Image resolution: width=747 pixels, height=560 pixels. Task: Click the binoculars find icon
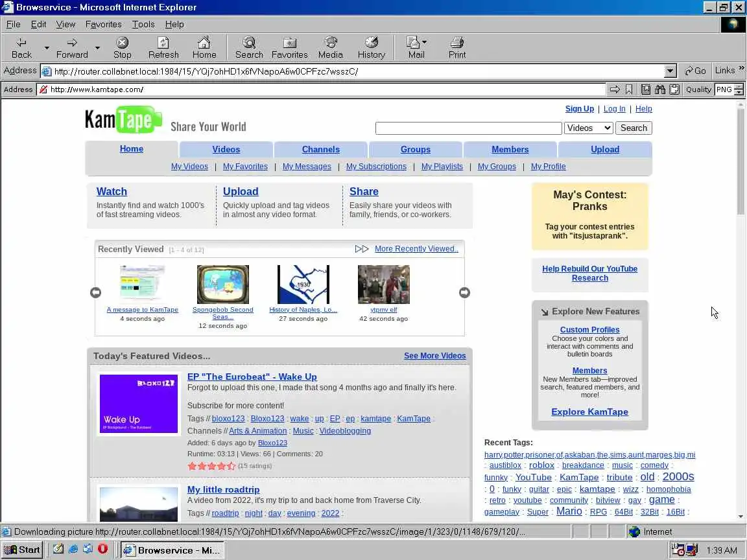(x=660, y=89)
